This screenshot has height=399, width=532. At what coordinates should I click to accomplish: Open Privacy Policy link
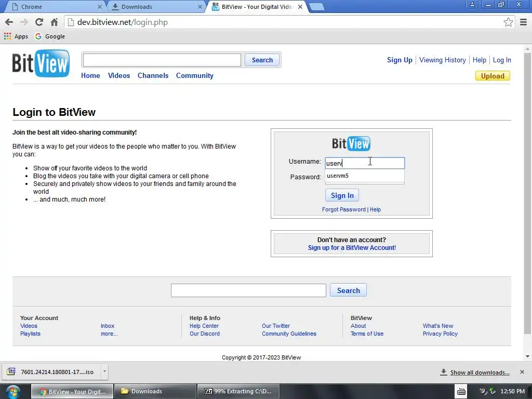440,334
